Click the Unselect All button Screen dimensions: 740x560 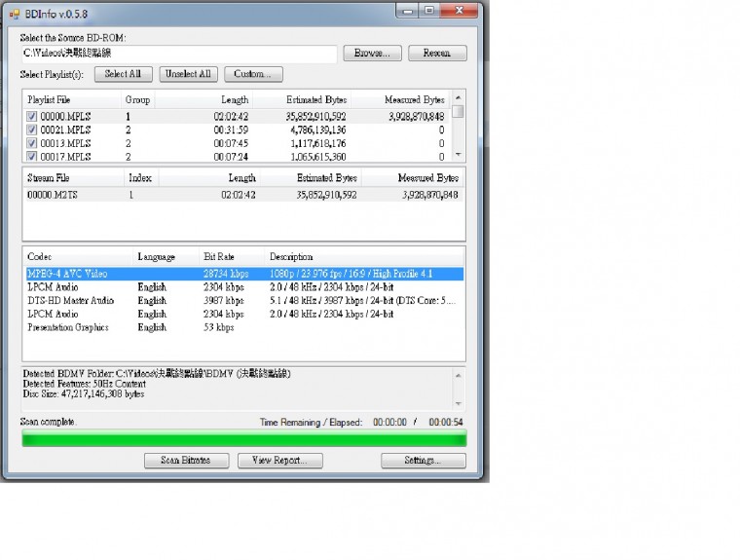tap(188, 74)
